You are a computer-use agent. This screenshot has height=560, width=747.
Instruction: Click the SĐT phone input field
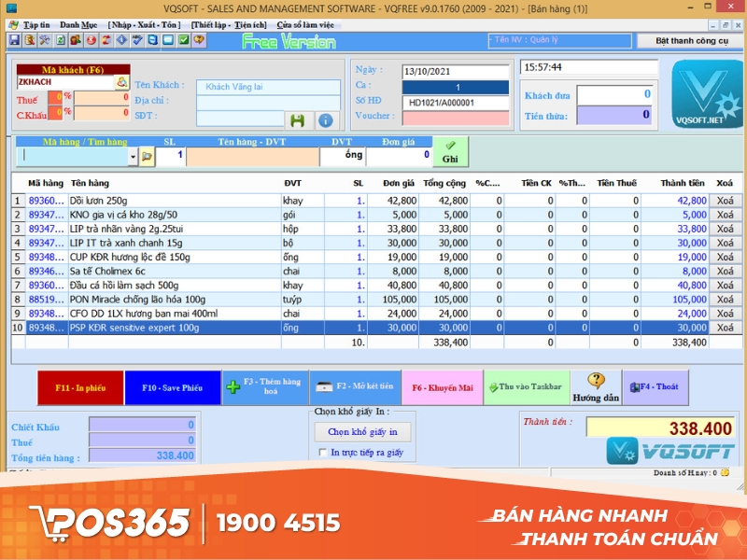point(241,118)
